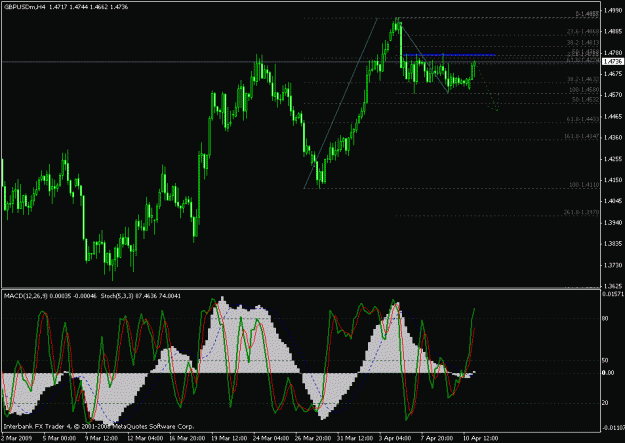This screenshot has width=625, height=443.
Task: Click the 2 Mar 2009 date label
Action: pyautogui.click(x=15, y=438)
